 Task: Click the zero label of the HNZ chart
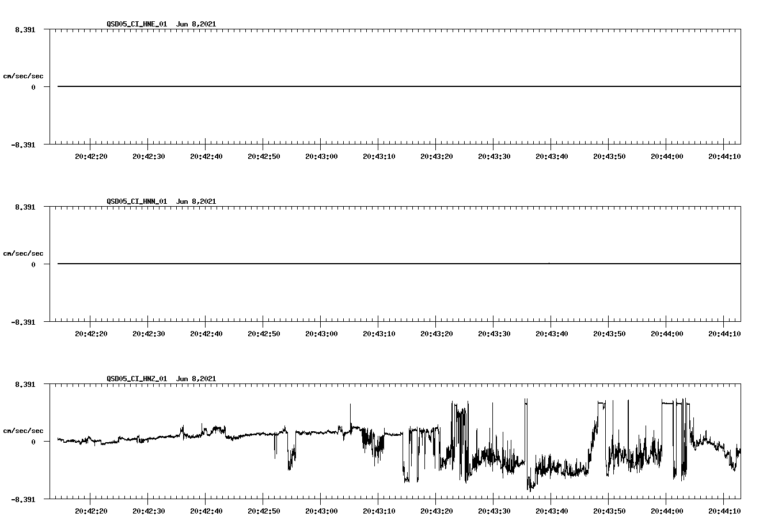[33, 442]
